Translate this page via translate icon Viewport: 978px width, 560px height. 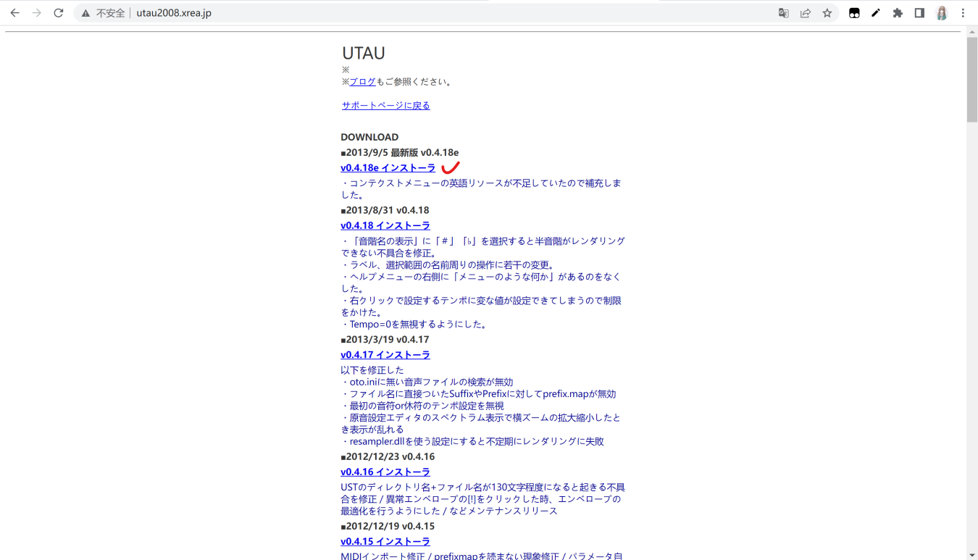tap(783, 13)
